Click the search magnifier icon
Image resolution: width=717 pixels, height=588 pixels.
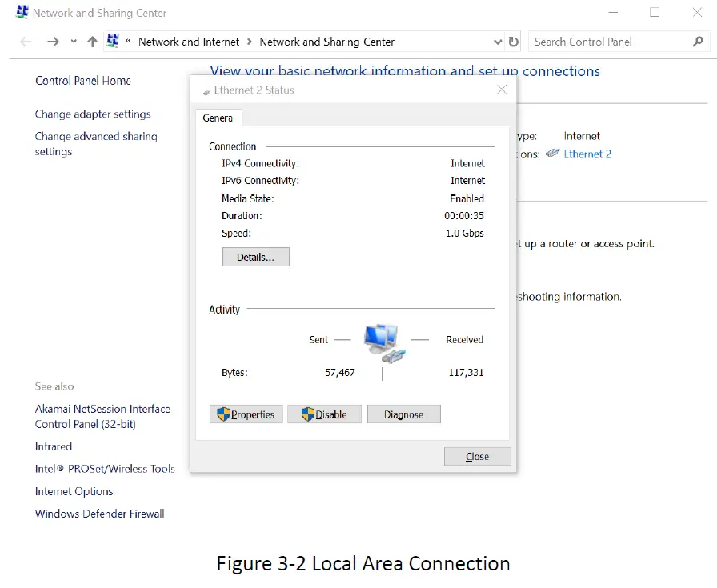pyautogui.click(x=698, y=42)
